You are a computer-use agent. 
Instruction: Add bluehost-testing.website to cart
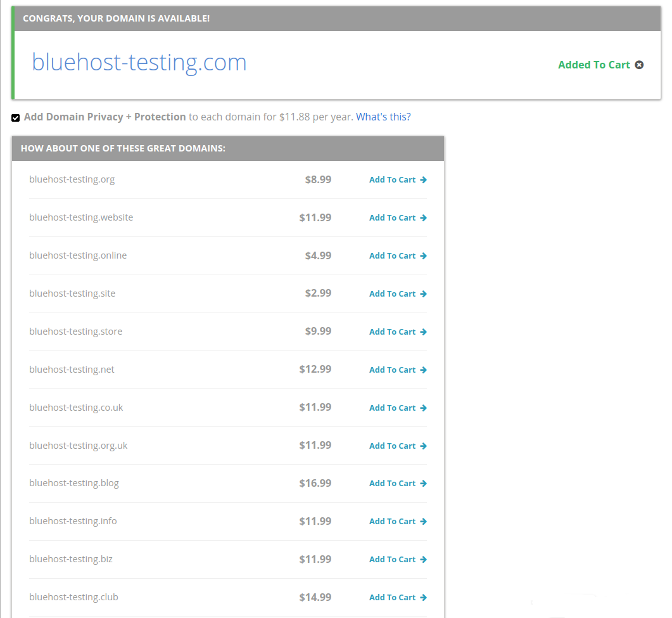(398, 218)
